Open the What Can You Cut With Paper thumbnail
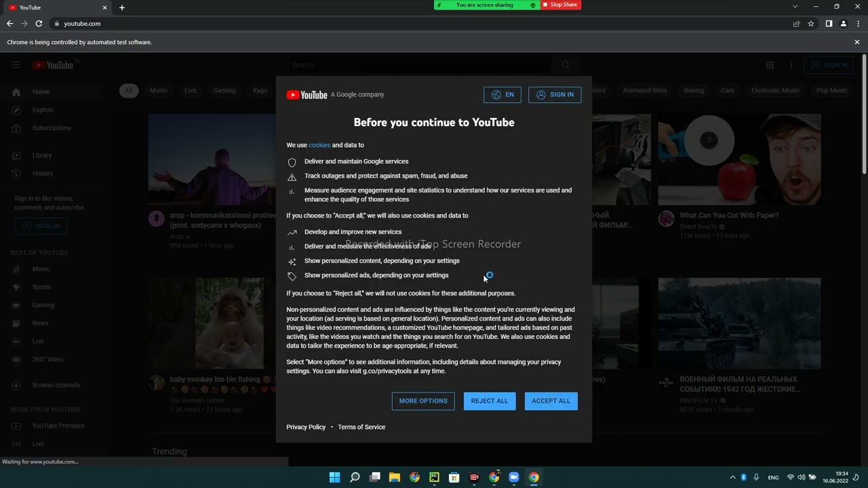The image size is (868, 488). [x=739, y=159]
